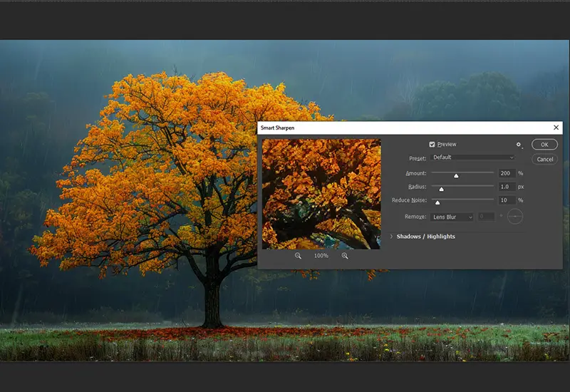
Task: Click the 100% preview zoom level
Action: coord(321,256)
